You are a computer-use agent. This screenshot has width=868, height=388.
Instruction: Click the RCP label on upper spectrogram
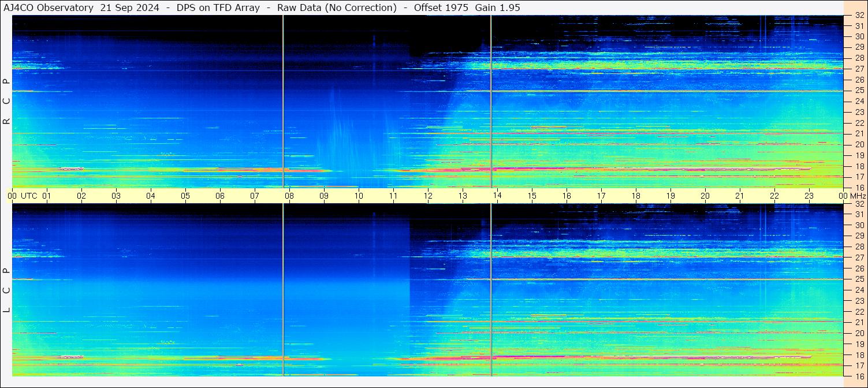pos(6,102)
